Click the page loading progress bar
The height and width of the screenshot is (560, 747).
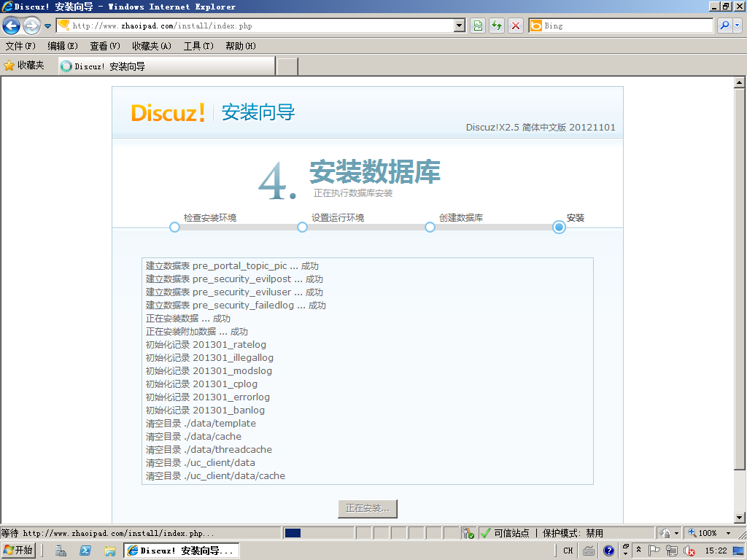[318, 533]
